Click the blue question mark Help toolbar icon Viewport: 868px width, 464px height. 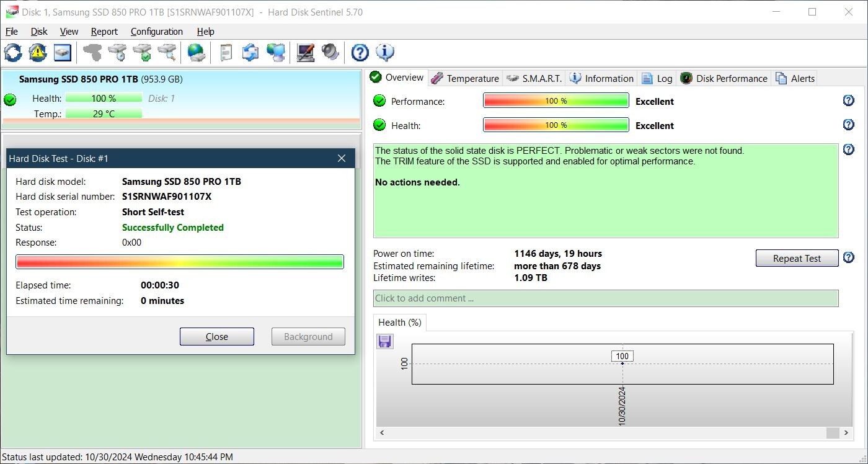[x=360, y=53]
